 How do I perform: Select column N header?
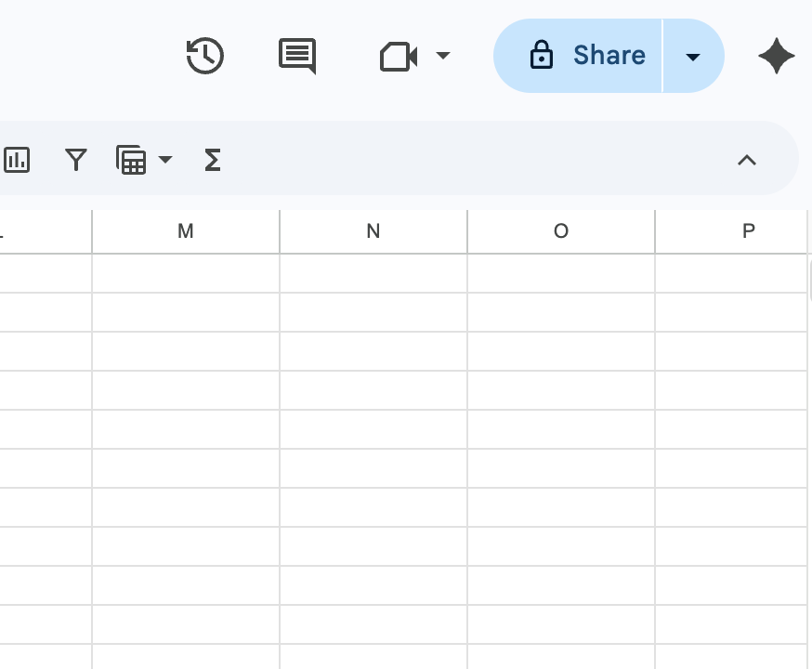(373, 231)
